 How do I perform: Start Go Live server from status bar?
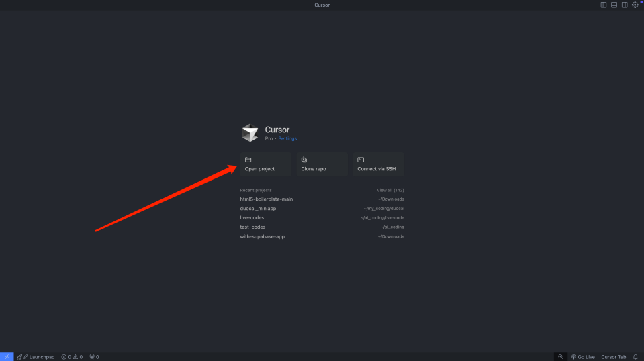click(583, 356)
